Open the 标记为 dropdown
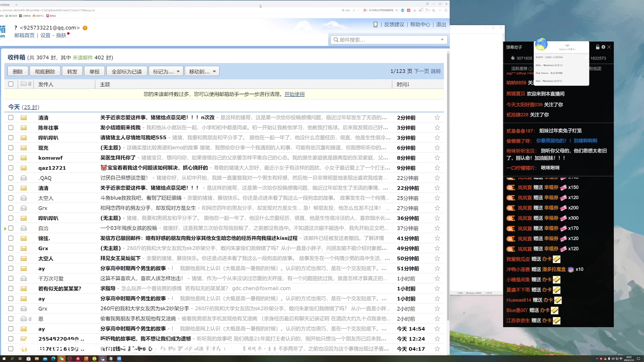The width and height of the screenshot is (644, 362). [x=166, y=71]
